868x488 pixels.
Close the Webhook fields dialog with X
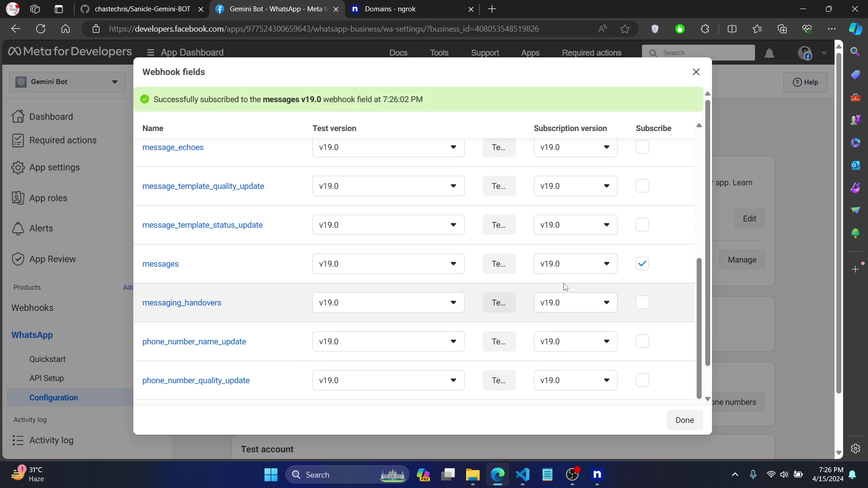(x=696, y=72)
